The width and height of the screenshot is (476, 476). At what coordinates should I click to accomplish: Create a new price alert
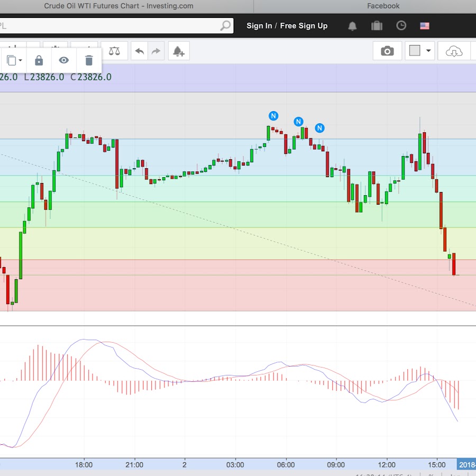[x=179, y=51]
